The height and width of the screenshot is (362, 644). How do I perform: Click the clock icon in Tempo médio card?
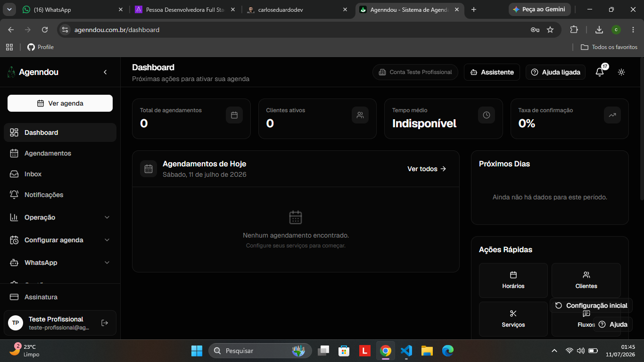click(487, 115)
